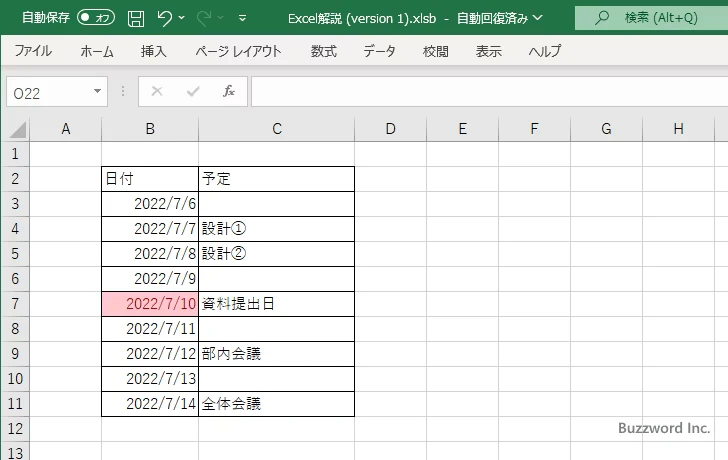
Task: Click the Insert Function fx icon
Action: (229, 91)
